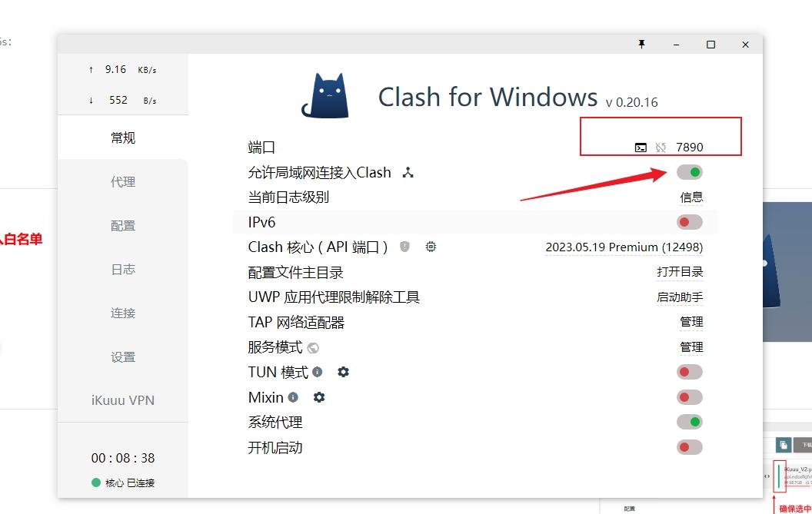Click the 配置文件主目录 label
Viewport: 812px width, 514px height.
(x=296, y=272)
